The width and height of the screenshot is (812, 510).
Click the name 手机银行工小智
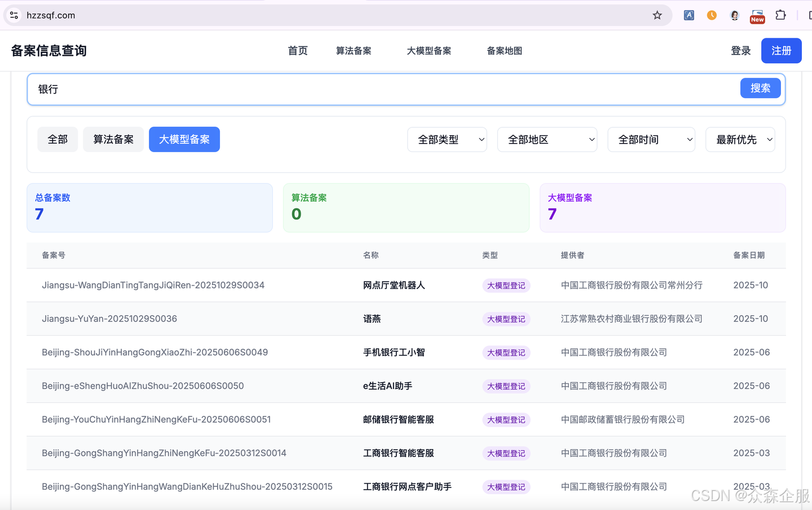tap(394, 352)
